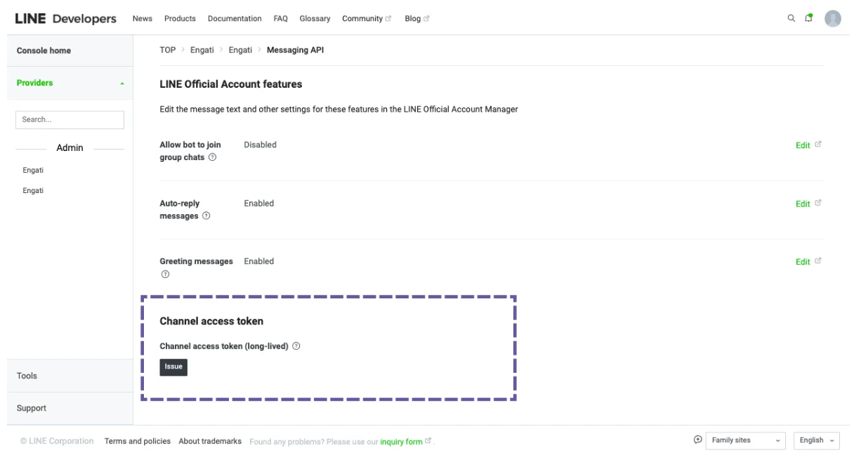Viewport: 868px width, 469px height.
Task: Open the notifications bell icon
Action: pos(809,18)
